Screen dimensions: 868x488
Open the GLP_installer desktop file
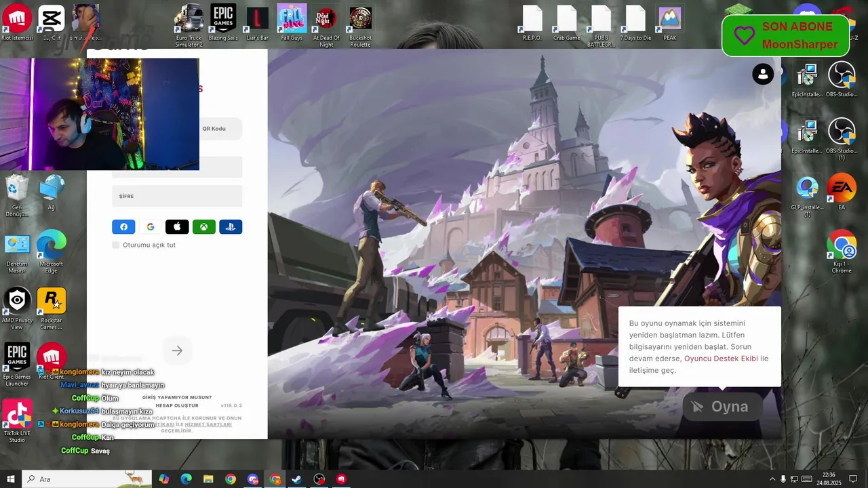807,197
